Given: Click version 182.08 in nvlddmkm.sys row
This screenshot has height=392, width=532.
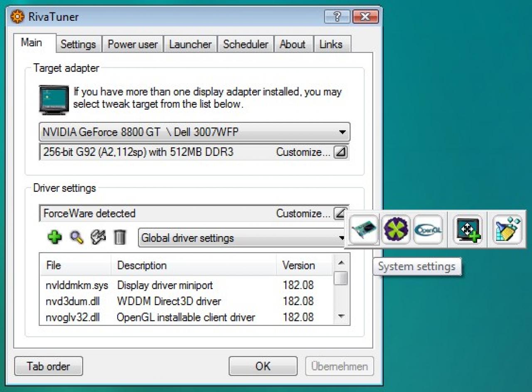Looking at the screenshot, I should [298, 285].
